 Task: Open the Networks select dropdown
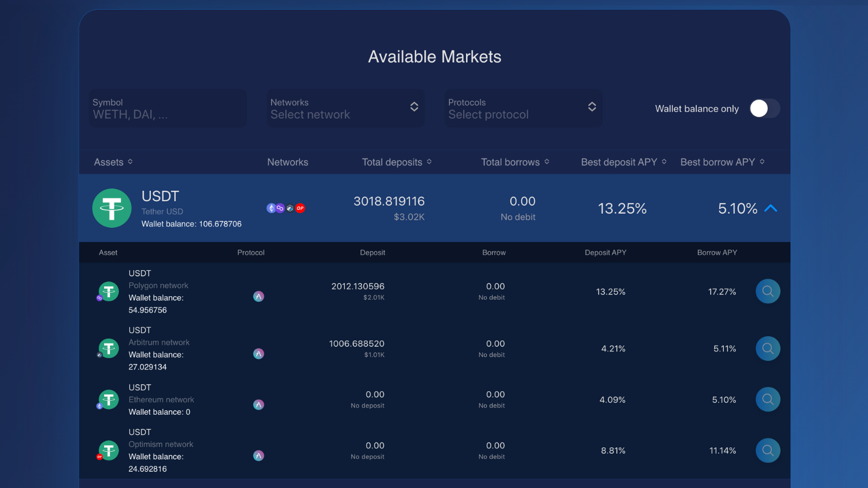tap(346, 108)
